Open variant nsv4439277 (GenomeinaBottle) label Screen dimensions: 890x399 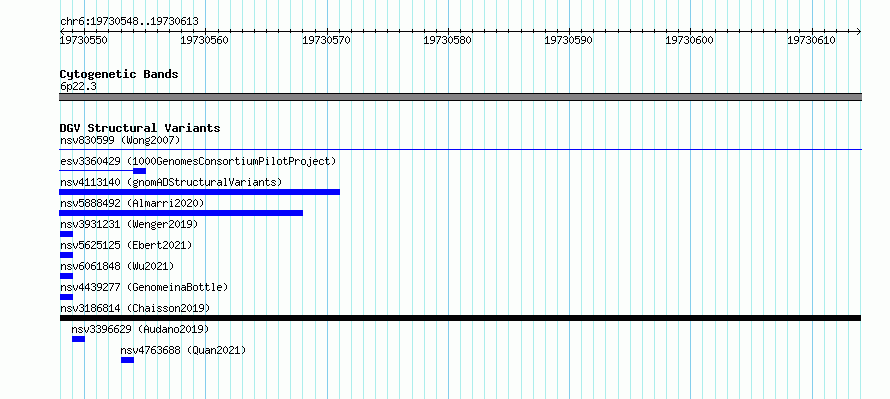(144, 287)
